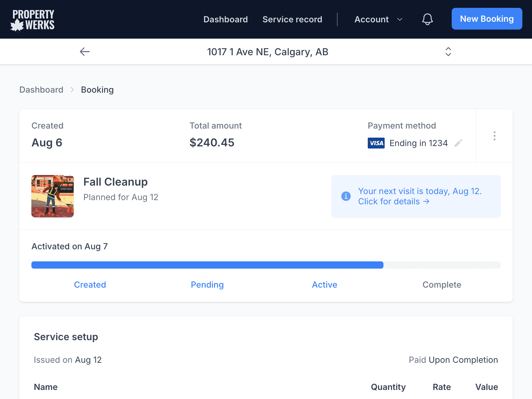Expand the address selector up-down chevrons

[x=448, y=52]
